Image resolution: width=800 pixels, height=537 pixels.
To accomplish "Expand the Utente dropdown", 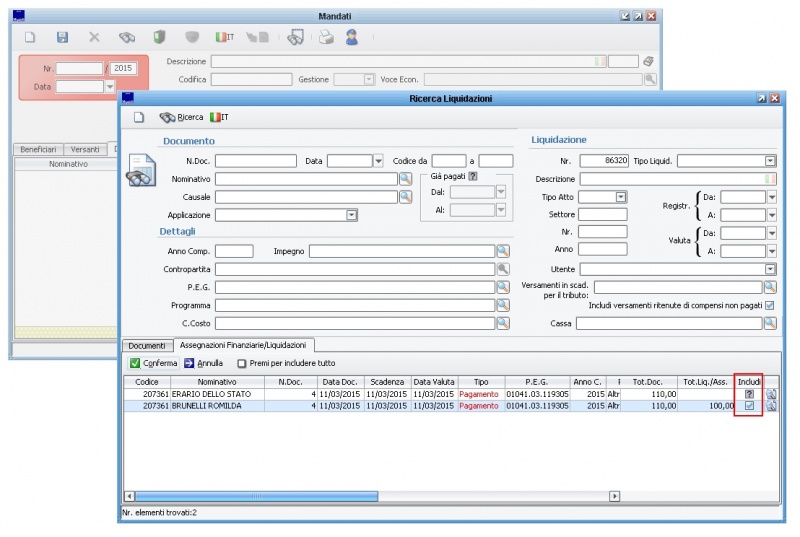I will click(x=770, y=269).
